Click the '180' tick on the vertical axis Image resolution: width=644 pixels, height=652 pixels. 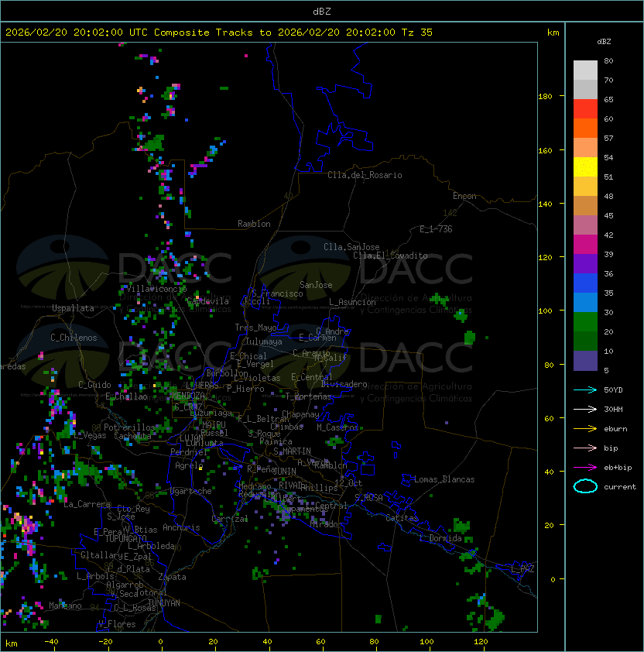coord(545,97)
